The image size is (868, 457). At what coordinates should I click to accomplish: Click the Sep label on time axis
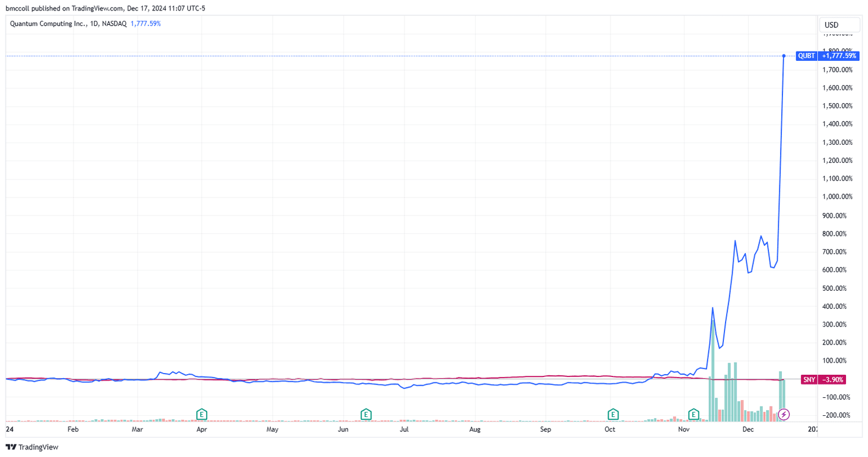[546, 430]
